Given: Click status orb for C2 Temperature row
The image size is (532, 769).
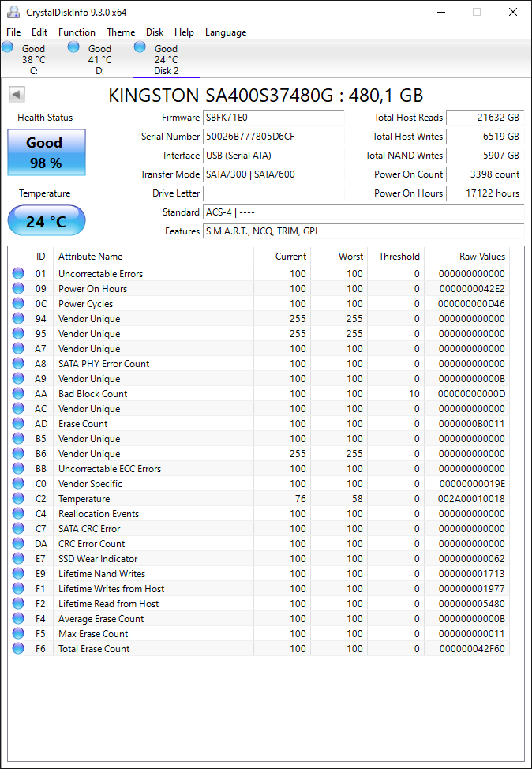Looking at the screenshot, I should [18, 498].
